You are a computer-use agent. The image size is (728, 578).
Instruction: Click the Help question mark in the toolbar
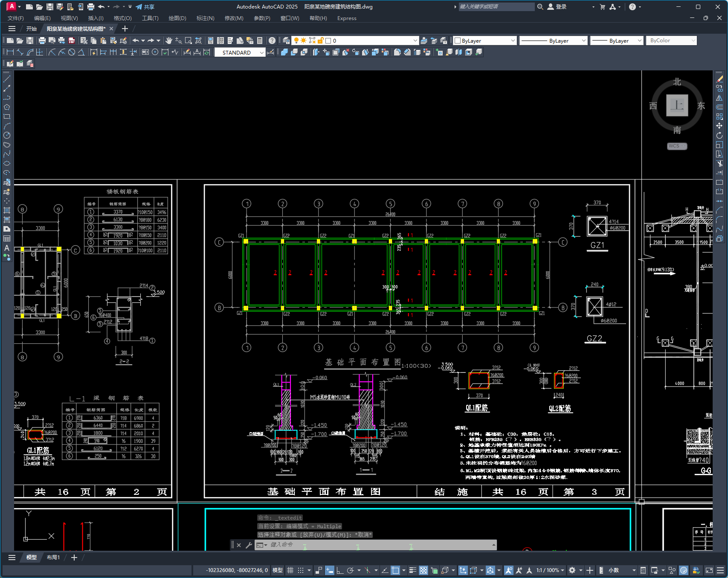point(272,41)
